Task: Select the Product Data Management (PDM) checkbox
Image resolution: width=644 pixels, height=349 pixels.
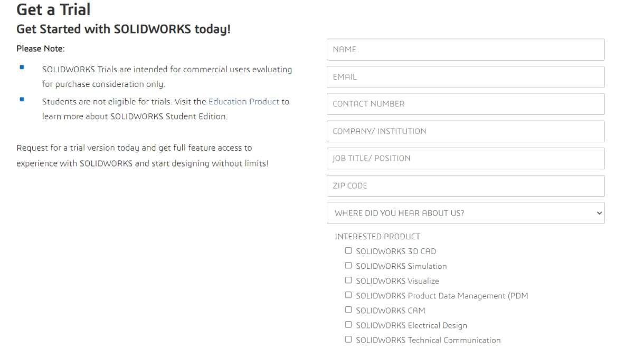Action: click(348, 295)
